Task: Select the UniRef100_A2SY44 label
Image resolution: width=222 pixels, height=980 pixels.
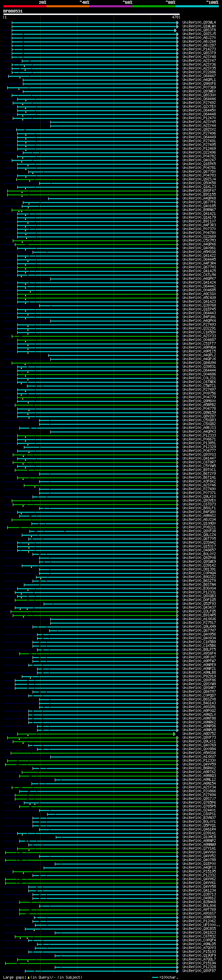Action: coord(199,125)
